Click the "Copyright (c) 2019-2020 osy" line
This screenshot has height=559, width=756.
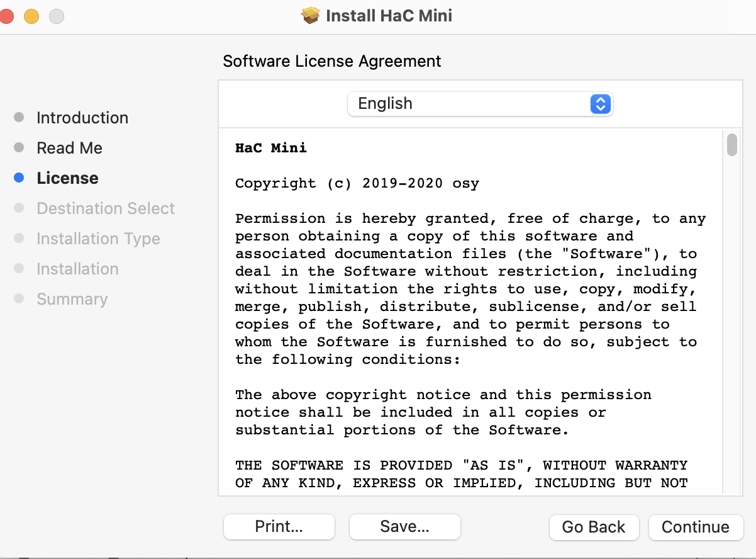tap(357, 184)
